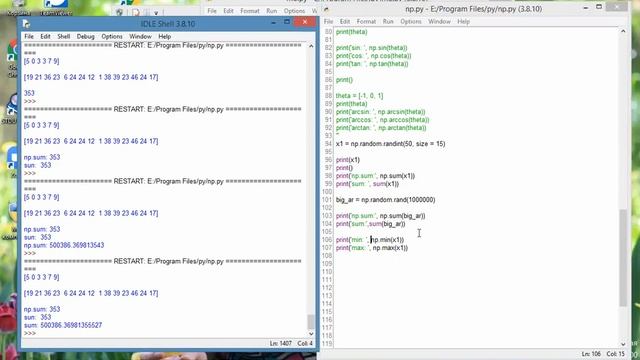Open the Window menu in IDLE Shell
The image size is (640, 360).
140,36
